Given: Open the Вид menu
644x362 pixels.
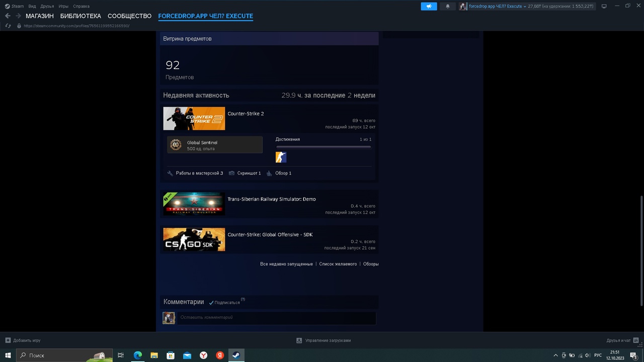Looking at the screenshot, I should 32,6.
